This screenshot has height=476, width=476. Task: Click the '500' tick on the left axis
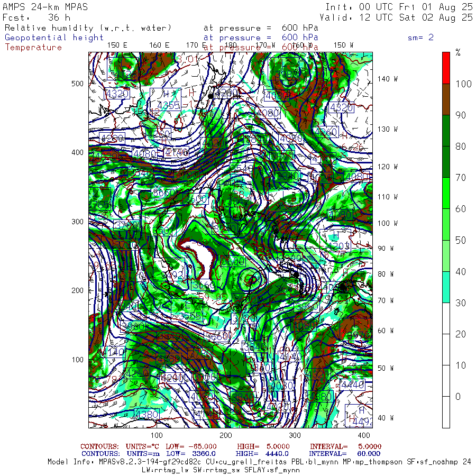(77, 84)
